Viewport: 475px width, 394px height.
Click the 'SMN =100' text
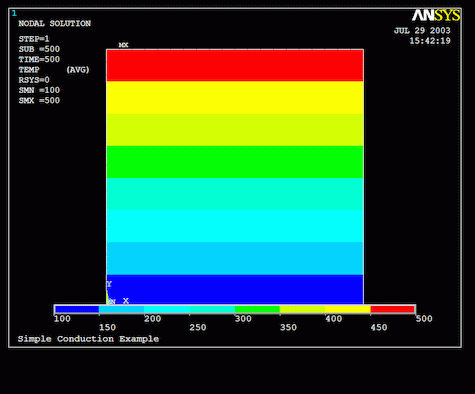point(39,90)
